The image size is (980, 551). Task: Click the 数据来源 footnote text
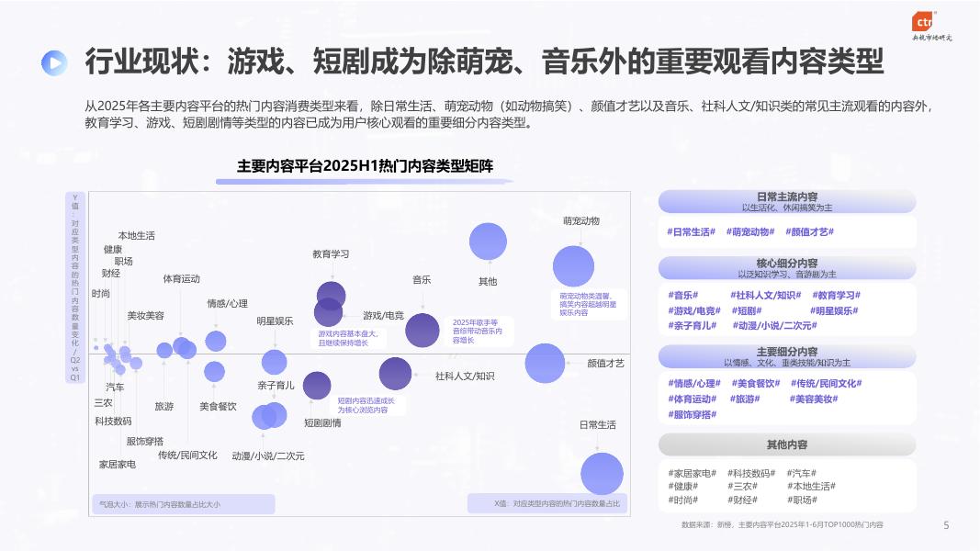[x=782, y=524]
